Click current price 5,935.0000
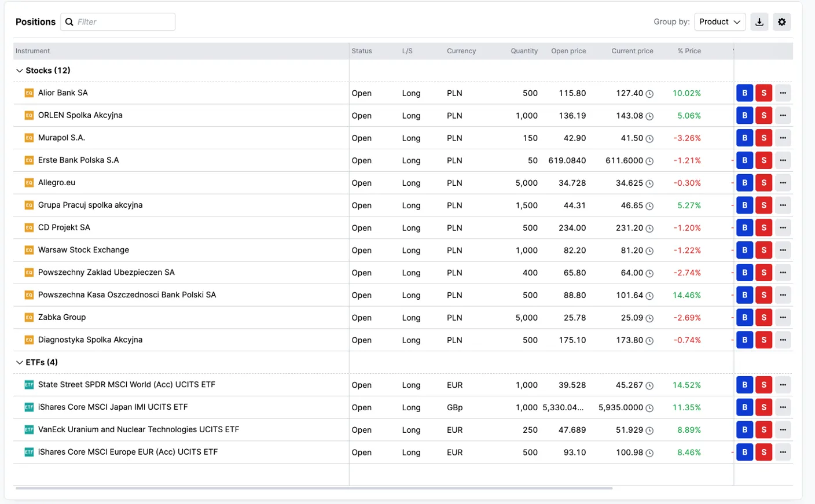 coord(621,407)
